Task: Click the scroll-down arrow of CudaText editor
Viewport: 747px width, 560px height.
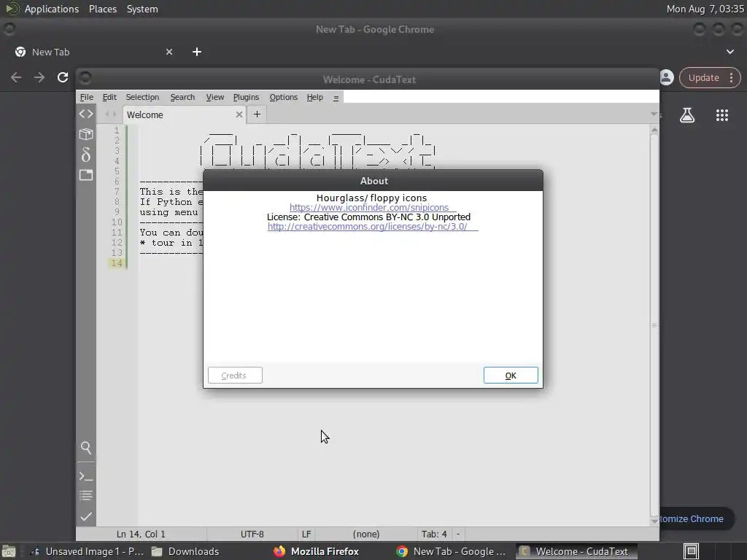Action: click(654, 521)
